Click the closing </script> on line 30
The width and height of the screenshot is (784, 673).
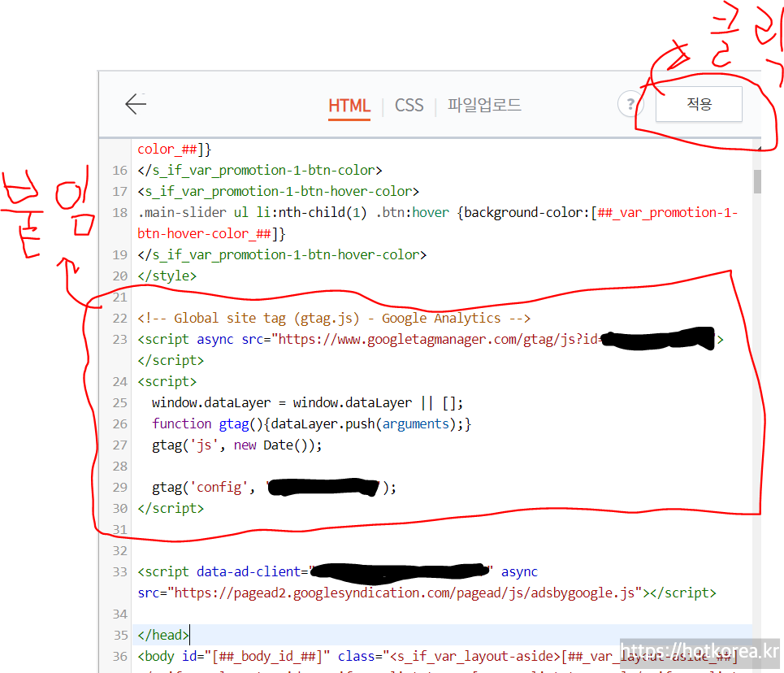(171, 508)
